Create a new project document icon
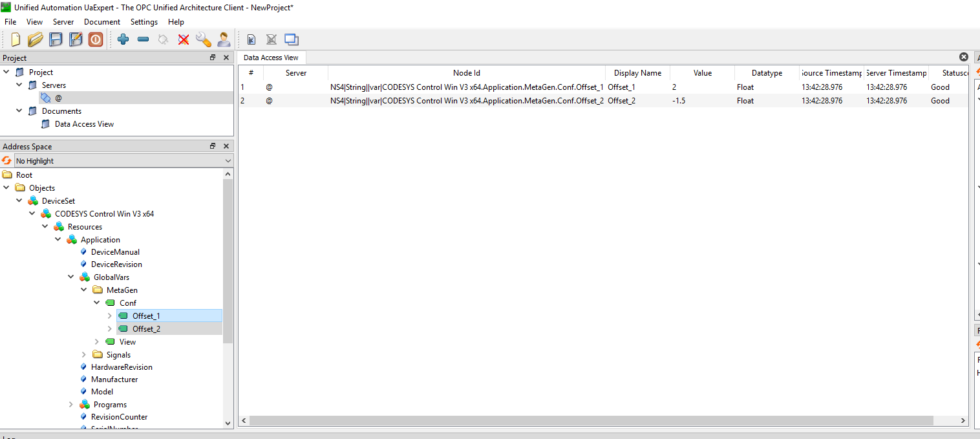The width and height of the screenshot is (980, 439). coord(16,39)
